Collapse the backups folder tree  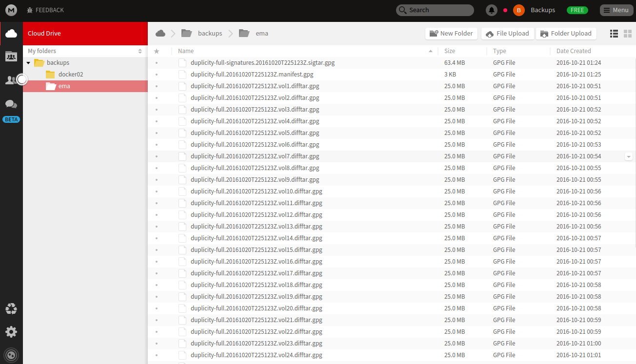click(28, 63)
